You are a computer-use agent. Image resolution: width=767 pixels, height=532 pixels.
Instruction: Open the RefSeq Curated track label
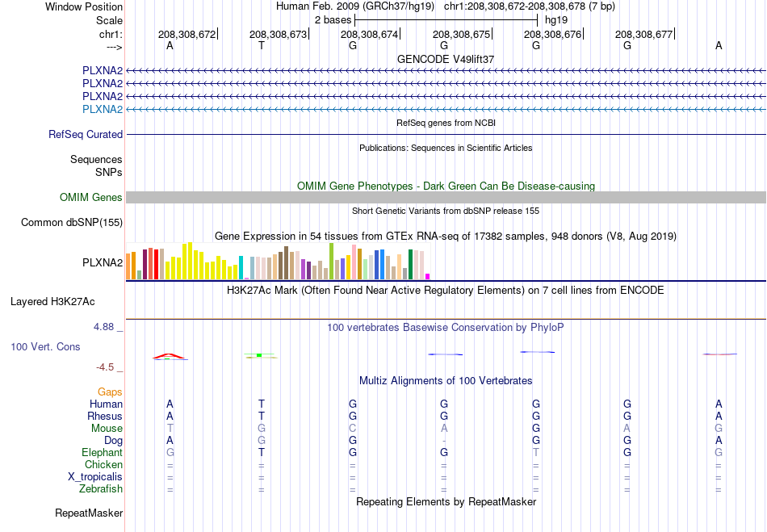click(85, 134)
